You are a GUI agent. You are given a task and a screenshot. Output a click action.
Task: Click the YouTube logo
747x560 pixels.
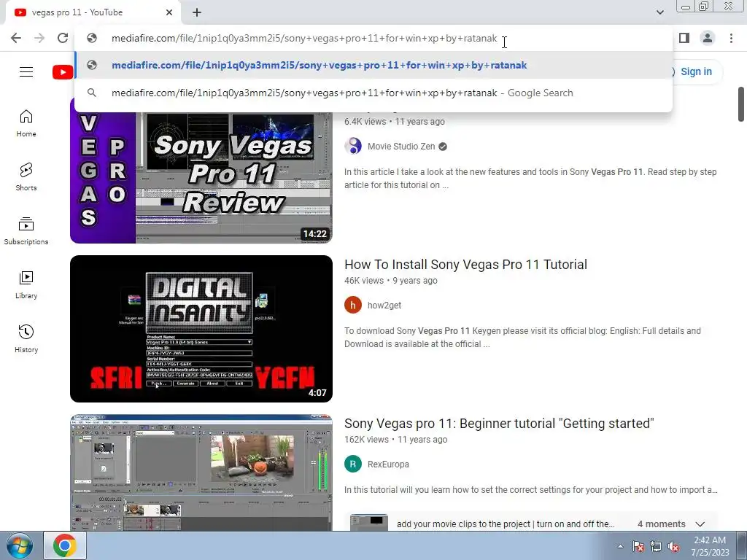(x=63, y=72)
